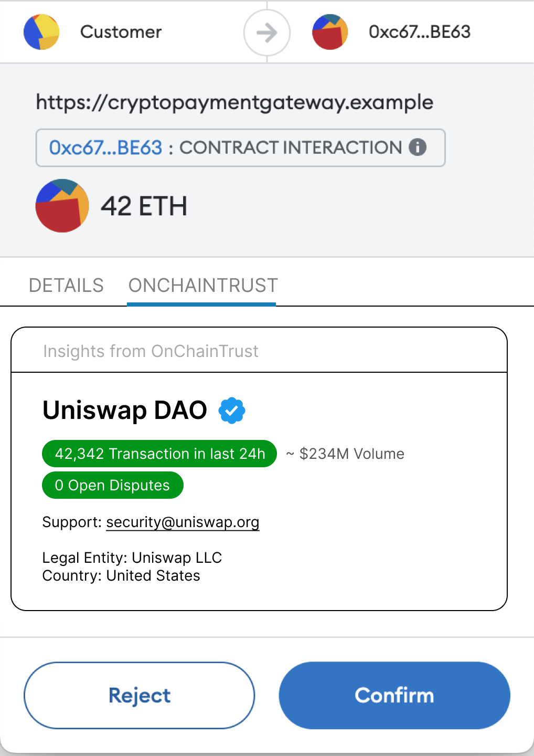Click the 0 Open Disputes badge
Image resolution: width=534 pixels, height=756 pixels.
pyautogui.click(x=113, y=485)
